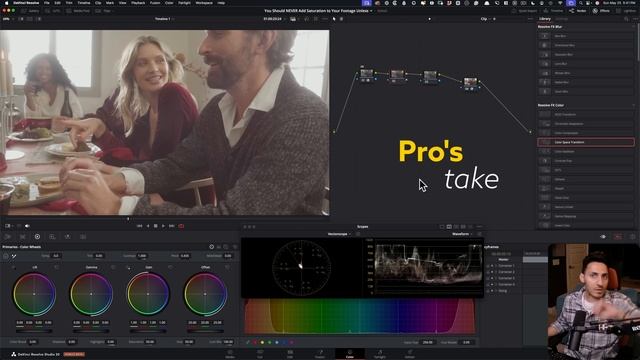Image resolution: width=640 pixels, height=360 pixels.
Task: Reset the Gain wheel
Action: click(170, 267)
